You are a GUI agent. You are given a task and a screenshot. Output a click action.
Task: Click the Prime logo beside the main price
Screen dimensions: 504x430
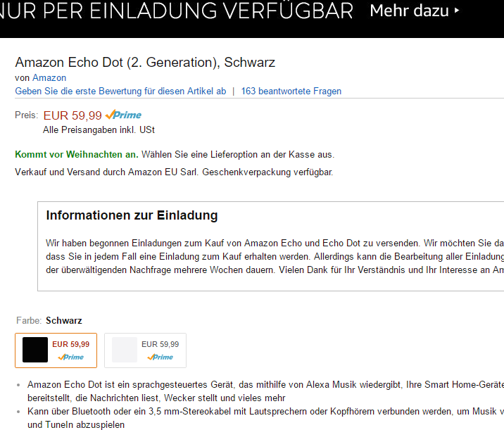click(x=123, y=115)
